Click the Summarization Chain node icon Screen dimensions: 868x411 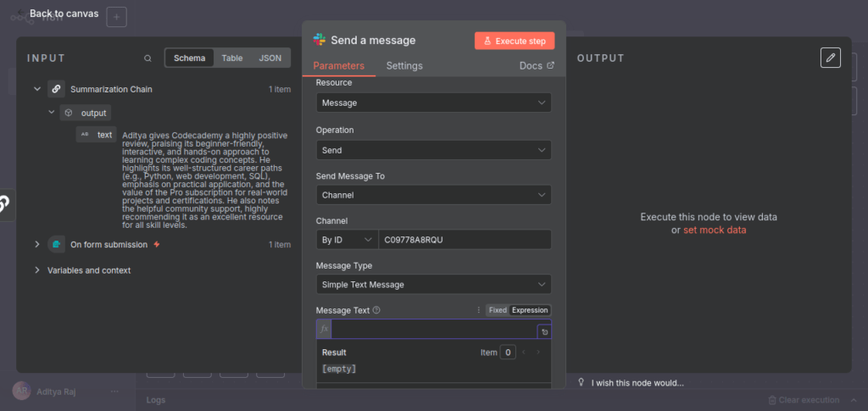click(56, 89)
